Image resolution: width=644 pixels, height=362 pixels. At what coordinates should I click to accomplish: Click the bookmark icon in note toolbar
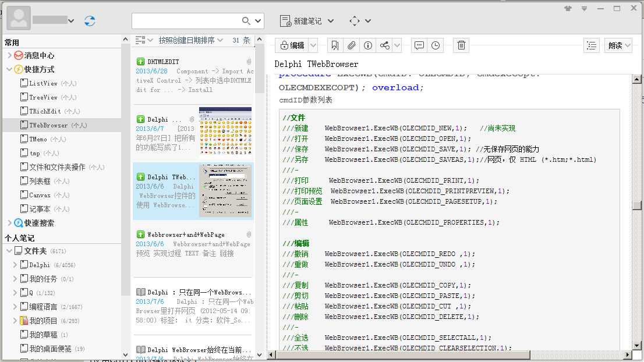pyautogui.click(x=335, y=45)
